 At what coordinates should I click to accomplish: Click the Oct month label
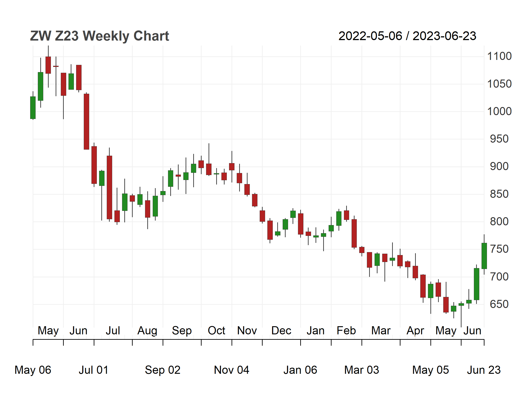216,331
